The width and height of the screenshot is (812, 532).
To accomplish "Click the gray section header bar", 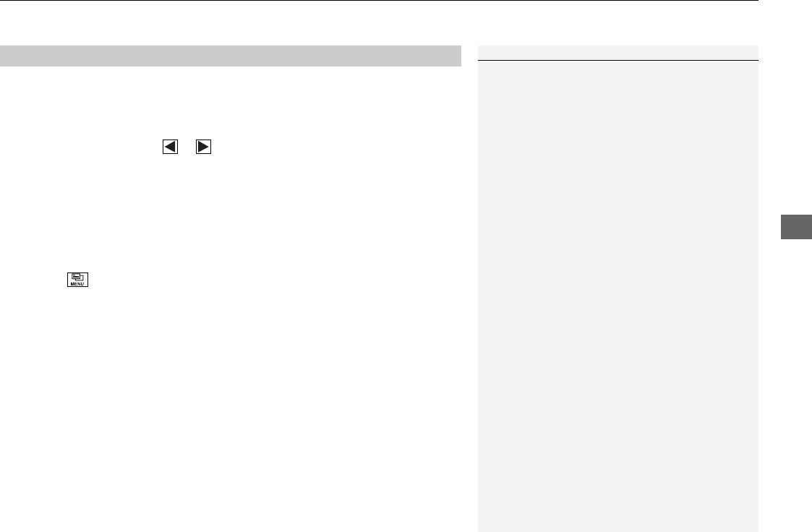I will pos(231,56).
